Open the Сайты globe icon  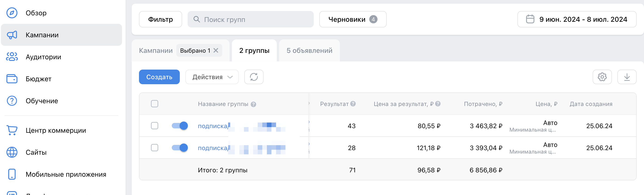(12, 152)
